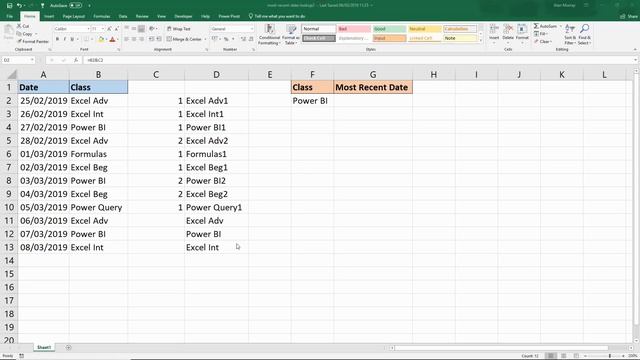Screen dimensions: 640x360
Task: Click the Name Box
Action: click(x=18, y=60)
